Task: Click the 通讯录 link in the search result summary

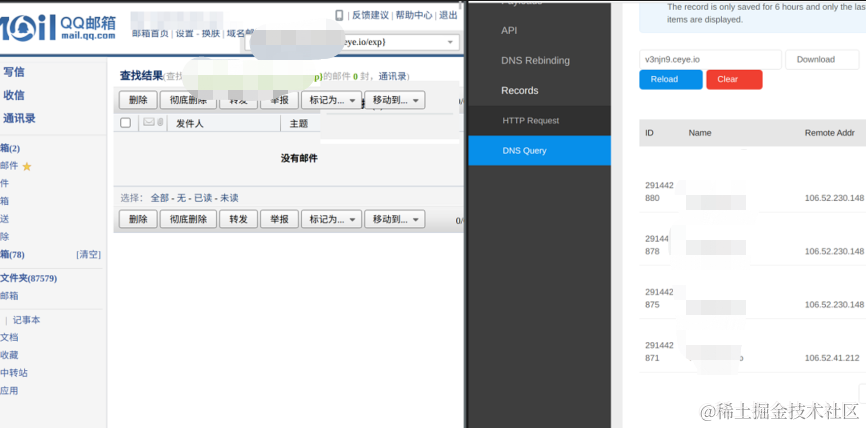Action: (x=393, y=76)
